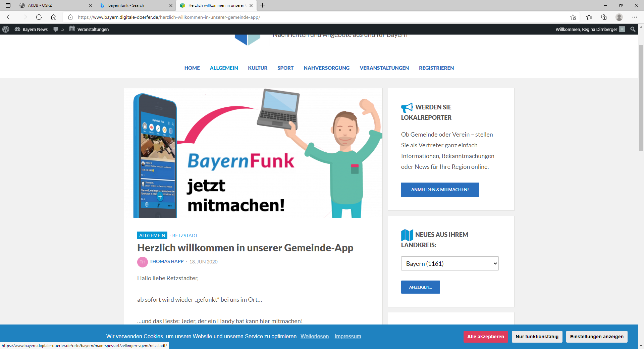Follow the Weiterlesen cookie link
644x349 pixels.
[315, 336]
